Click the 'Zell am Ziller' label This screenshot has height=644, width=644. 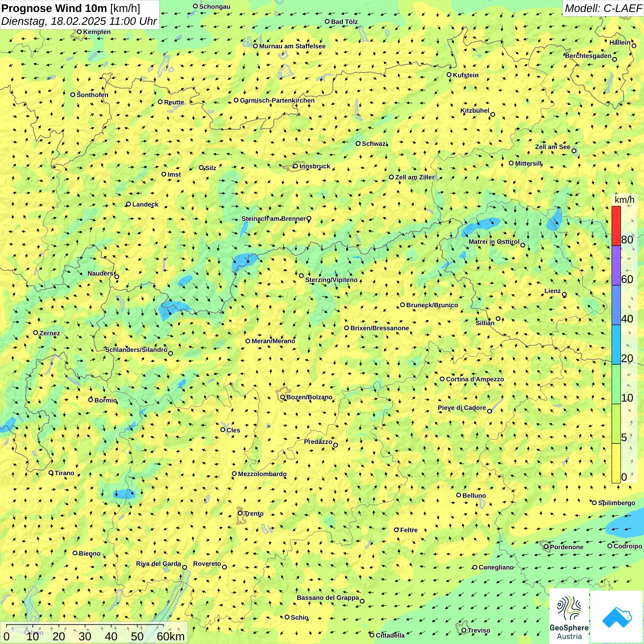coord(414,177)
